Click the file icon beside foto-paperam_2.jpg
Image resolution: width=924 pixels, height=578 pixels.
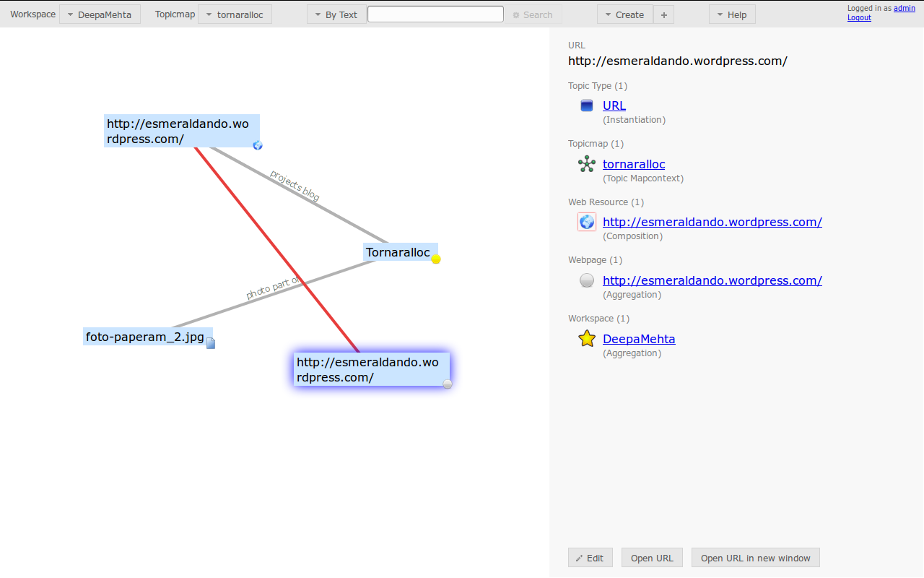pos(211,342)
